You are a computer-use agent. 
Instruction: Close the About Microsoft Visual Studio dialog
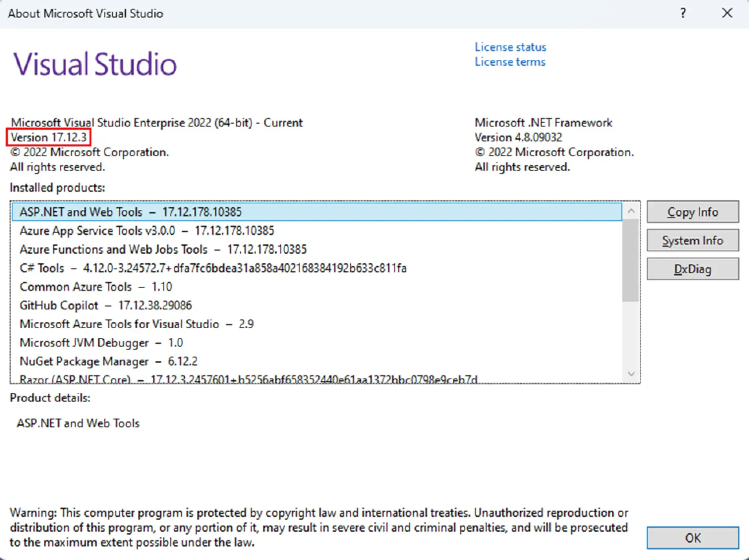point(727,13)
